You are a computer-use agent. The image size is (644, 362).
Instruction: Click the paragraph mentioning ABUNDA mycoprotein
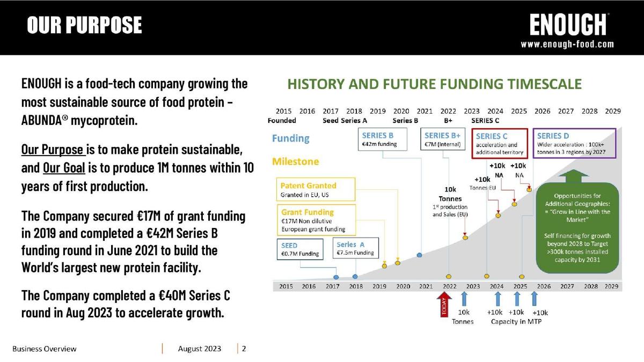(135, 102)
